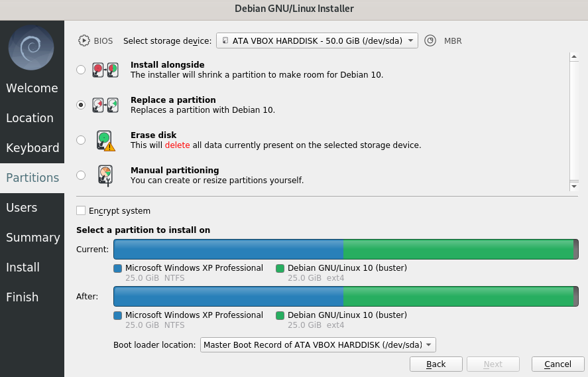Go to the Keyboard step in sidebar
This screenshot has height=377, width=588.
tap(32, 148)
